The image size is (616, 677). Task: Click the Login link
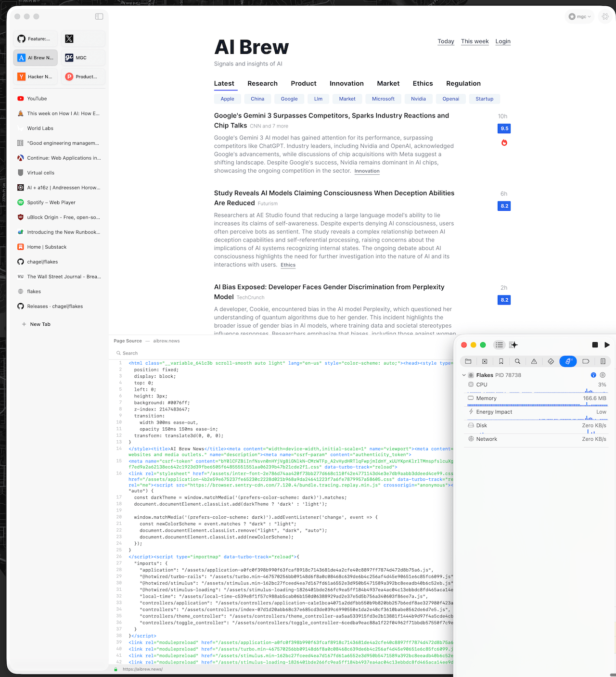[x=502, y=41]
